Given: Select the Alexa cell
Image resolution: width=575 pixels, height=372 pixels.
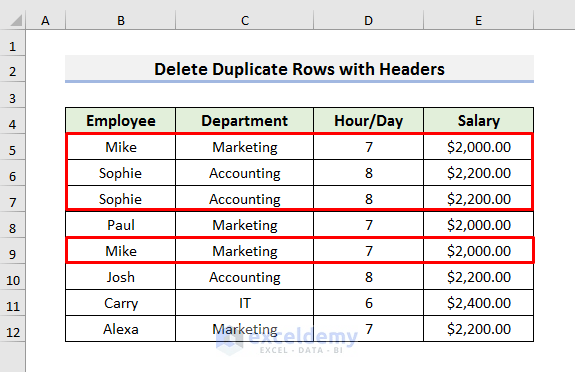Looking at the screenshot, I should coord(121,329).
